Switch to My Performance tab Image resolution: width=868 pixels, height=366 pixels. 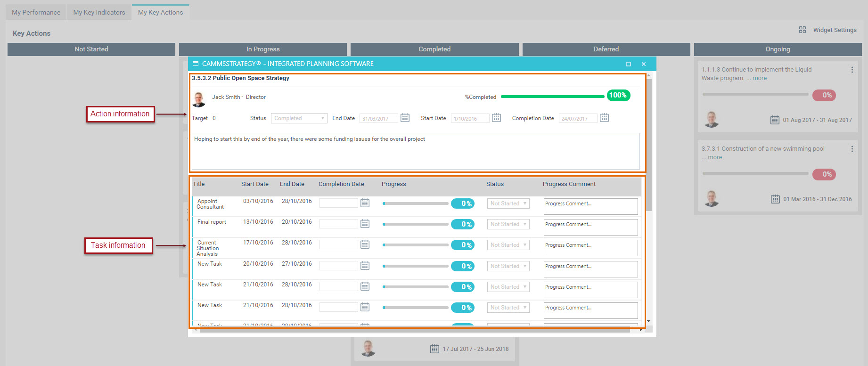coord(36,12)
